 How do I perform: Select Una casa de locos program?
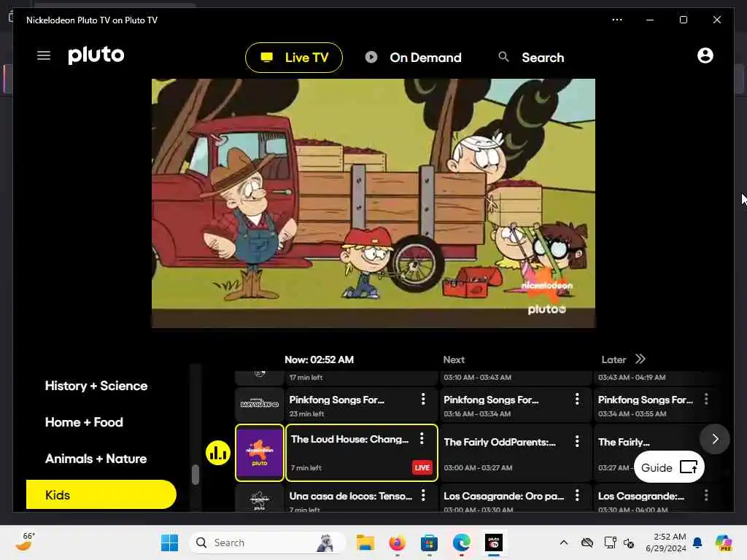tap(362, 499)
